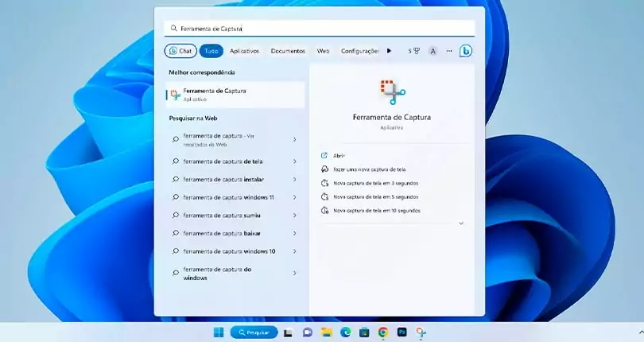Viewport: 644px width, 342px height.
Task: Expand chevron for 'sumiu' suggestion
Action: click(x=294, y=216)
